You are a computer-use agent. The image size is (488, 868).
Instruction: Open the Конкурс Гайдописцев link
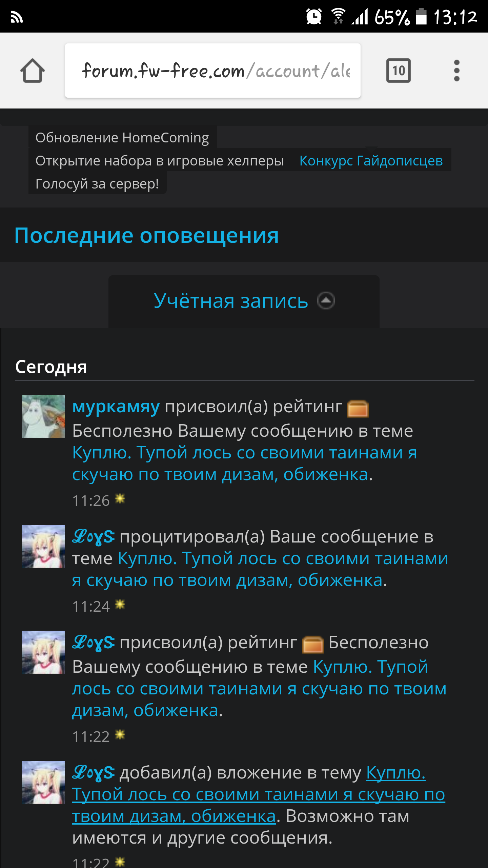coord(371,160)
